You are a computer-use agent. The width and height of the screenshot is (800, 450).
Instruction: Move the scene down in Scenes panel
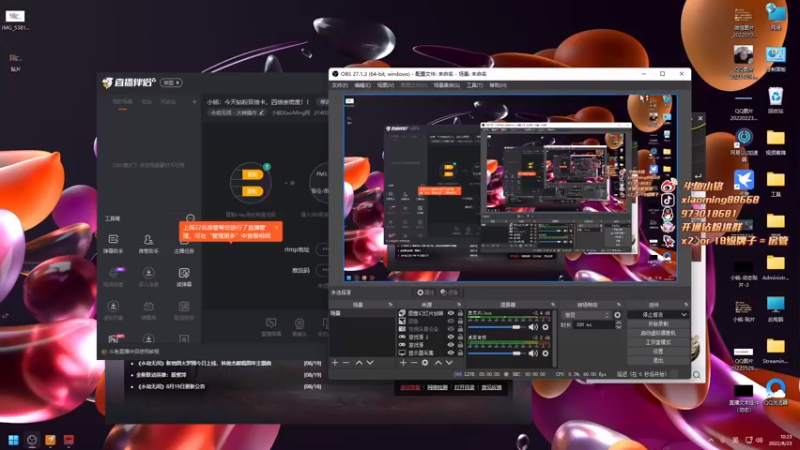pyautogui.click(x=370, y=362)
